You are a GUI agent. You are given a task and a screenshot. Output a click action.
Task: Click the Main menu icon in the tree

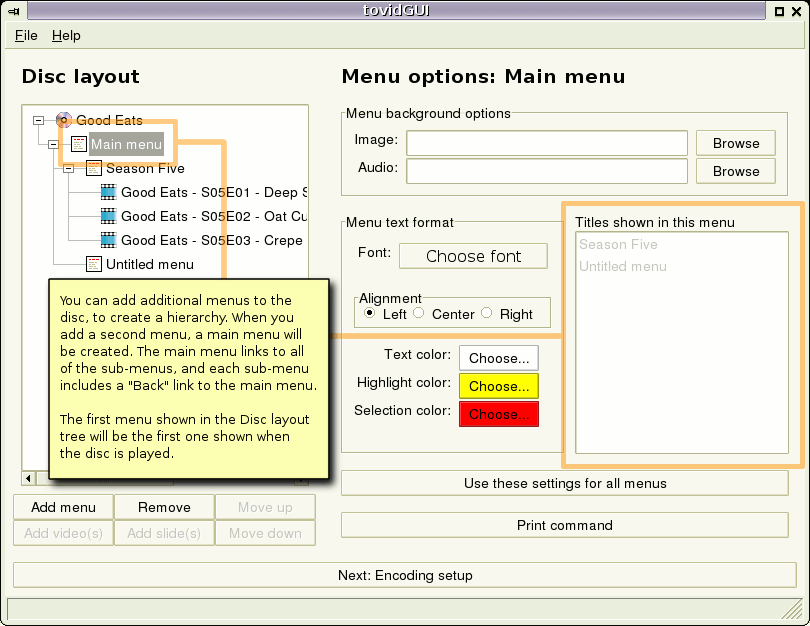[78, 143]
